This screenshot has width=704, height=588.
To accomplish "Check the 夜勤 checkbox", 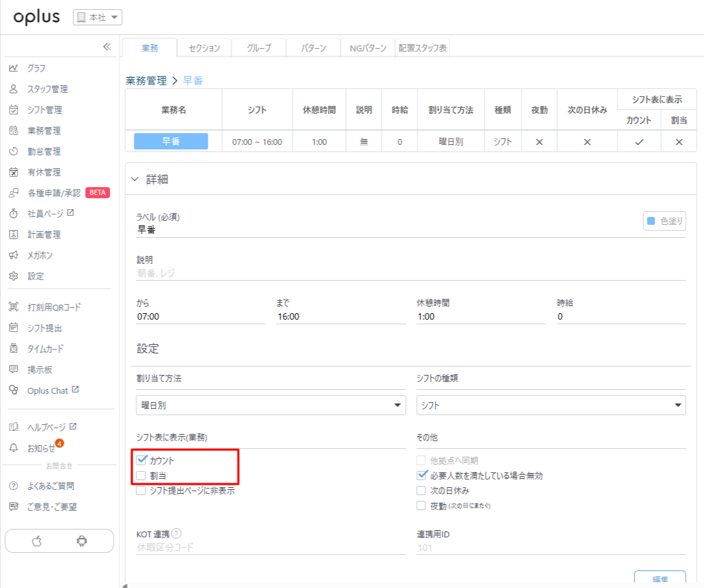I will 421,505.
